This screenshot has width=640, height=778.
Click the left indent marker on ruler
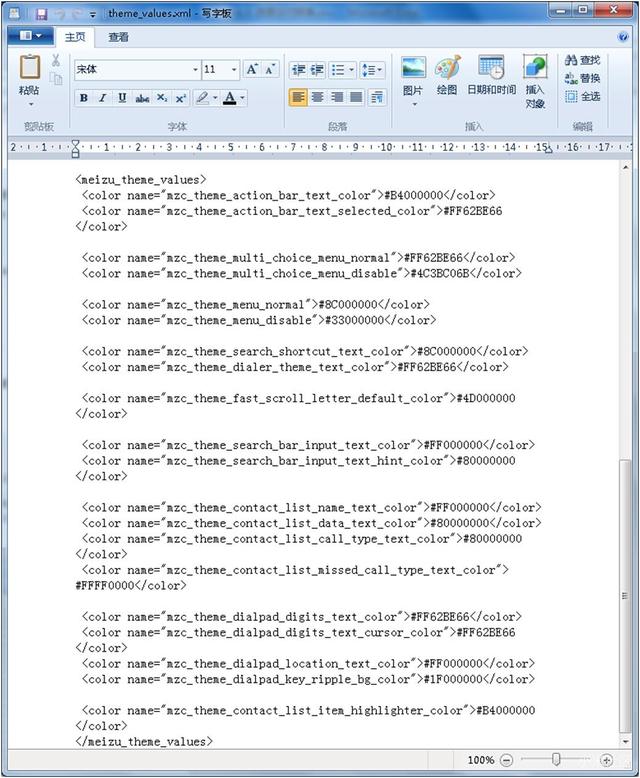(75, 148)
